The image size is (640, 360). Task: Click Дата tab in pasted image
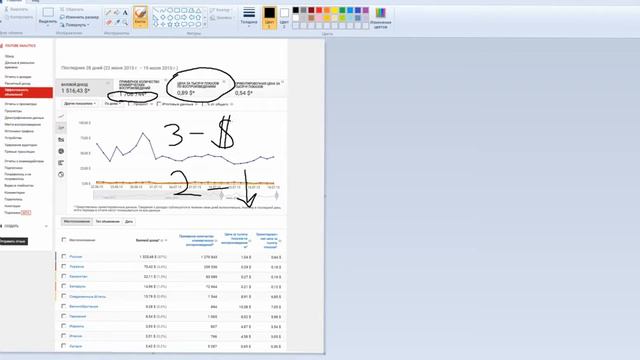pyautogui.click(x=129, y=222)
